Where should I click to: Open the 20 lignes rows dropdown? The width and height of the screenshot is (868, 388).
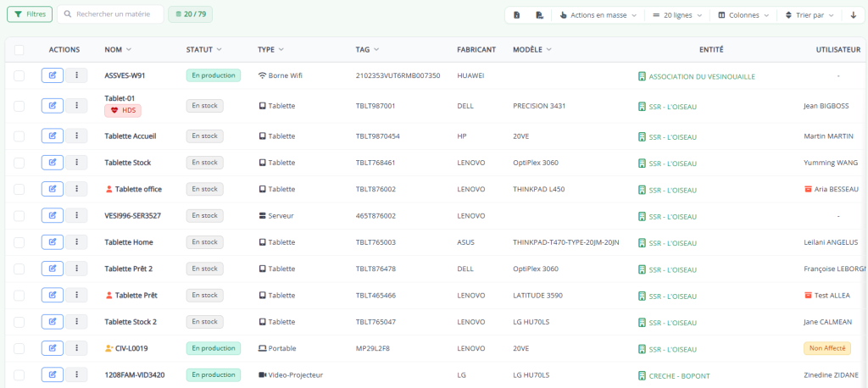677,15
